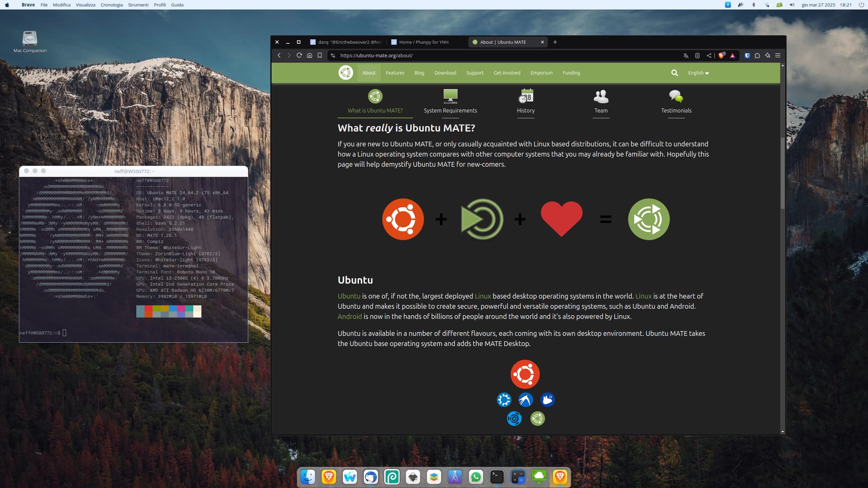The height and width of the screenshot is (488, 868).
Task: Open the Strumenti menu
Action: click(138, 5)
